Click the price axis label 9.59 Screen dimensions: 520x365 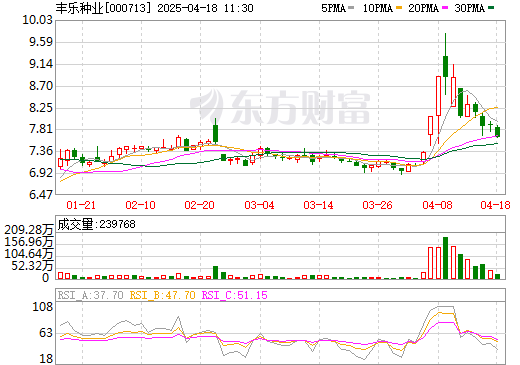(x=41, y=42)
